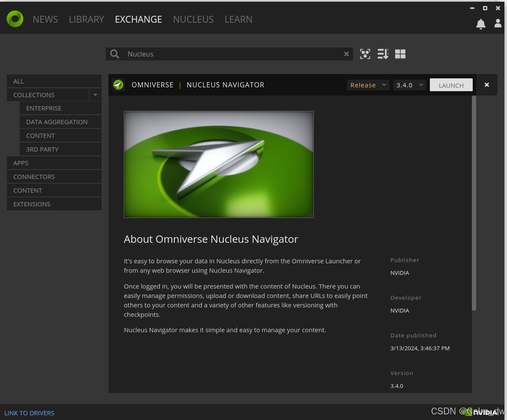Viewport: 507px width, 420px height.
Task: Open the notifications bell
Action: [x=481, y=24]
